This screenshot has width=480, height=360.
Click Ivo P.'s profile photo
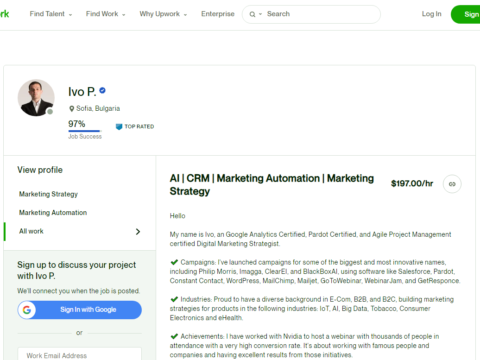coord(36,98)
